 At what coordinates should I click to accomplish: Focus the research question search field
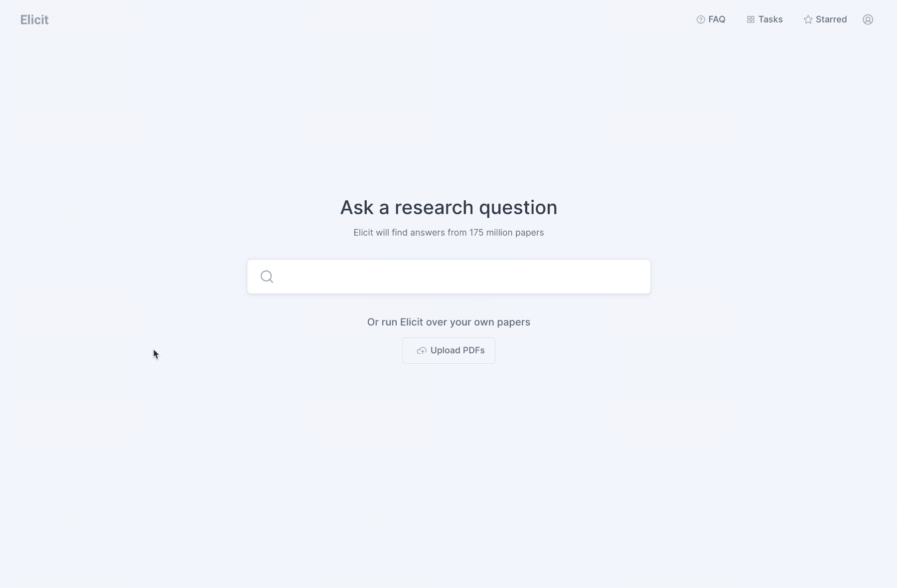tap(458, 277)
